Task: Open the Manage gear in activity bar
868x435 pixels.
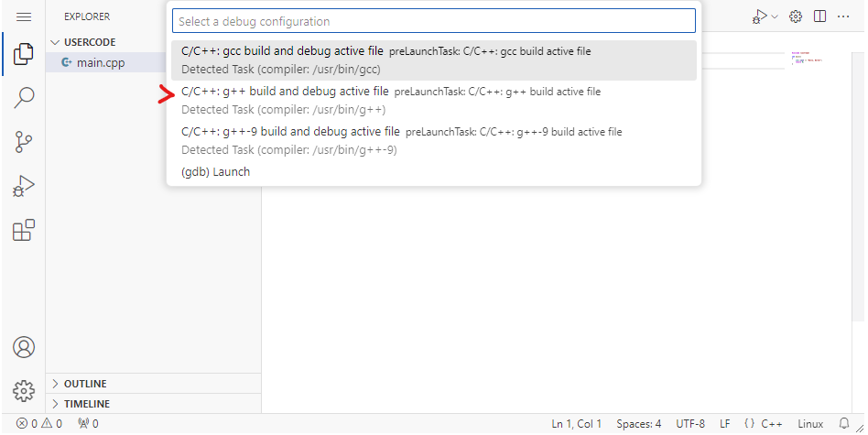Action: pos(24,391)
